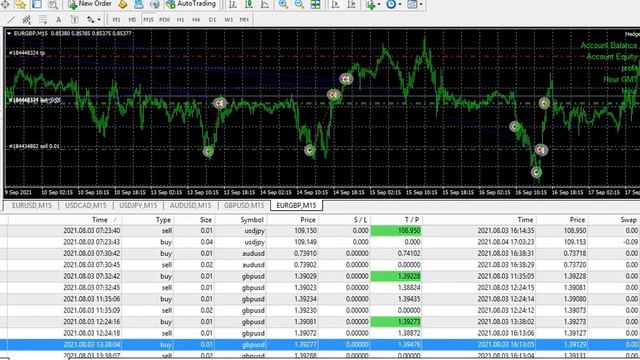Toggle Chart Shift icon
Viewport: 640px width, 360px height.
(x=351, y=4)
